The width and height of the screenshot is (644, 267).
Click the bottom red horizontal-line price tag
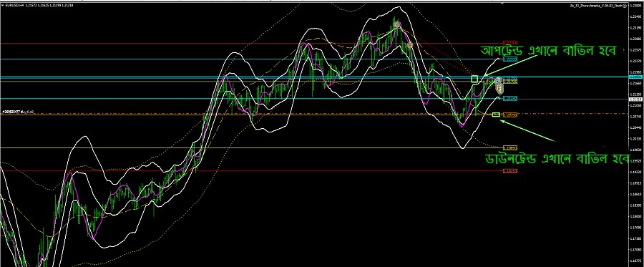pyautogui.click(x=510, y=171)
